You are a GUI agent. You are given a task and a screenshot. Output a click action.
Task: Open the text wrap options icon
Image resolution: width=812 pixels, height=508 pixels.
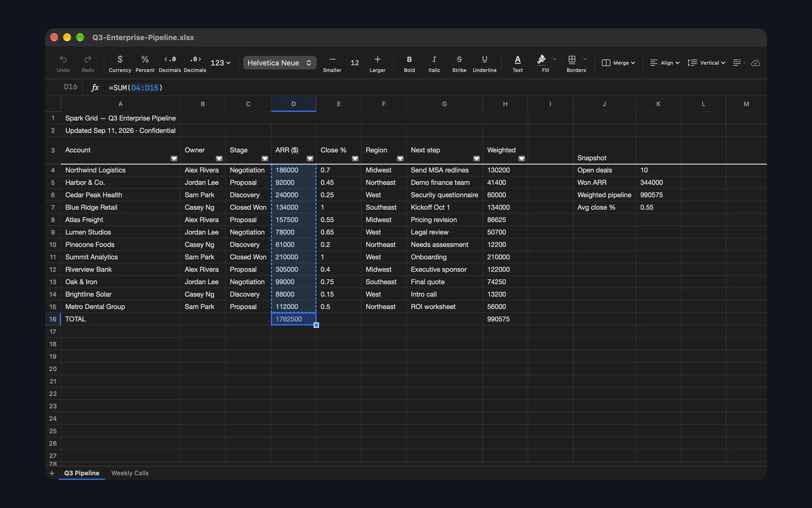point(737,63)
